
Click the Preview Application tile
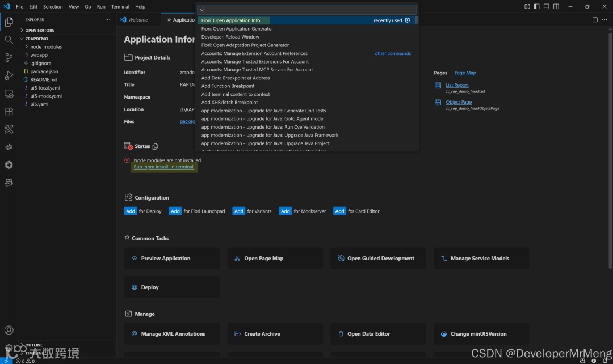[x=171, y=258]
